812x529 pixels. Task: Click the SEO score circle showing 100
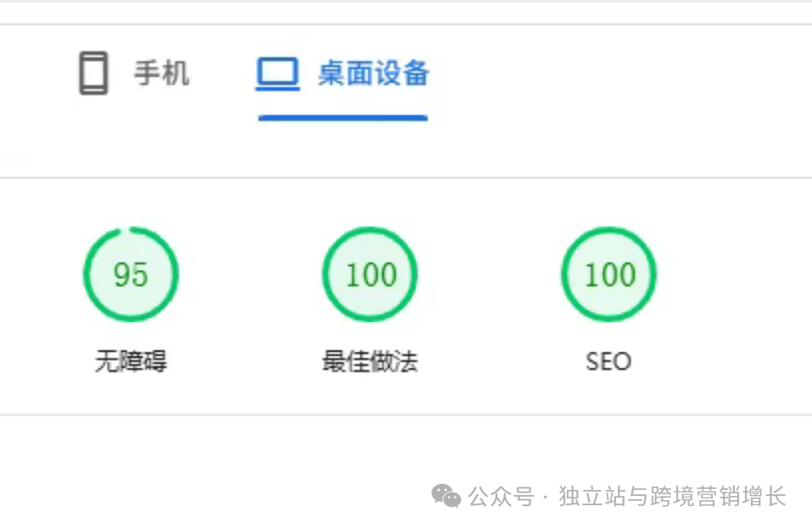608,275
